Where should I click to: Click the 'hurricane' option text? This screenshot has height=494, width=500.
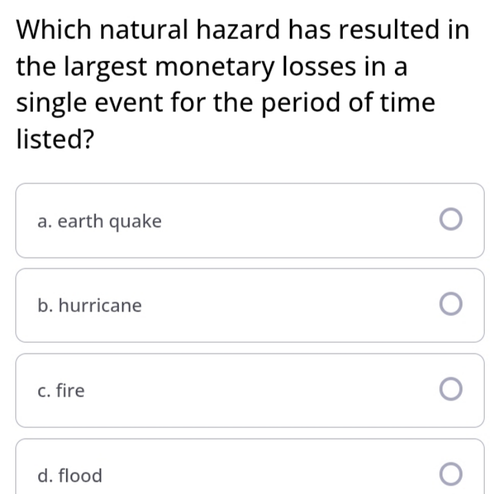click(100, 305)
